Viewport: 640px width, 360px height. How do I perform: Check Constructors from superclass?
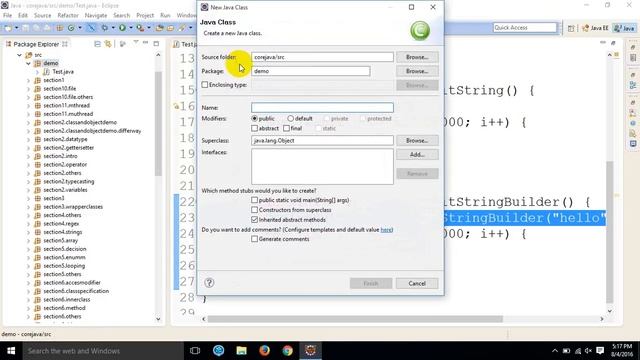[255, 210]
